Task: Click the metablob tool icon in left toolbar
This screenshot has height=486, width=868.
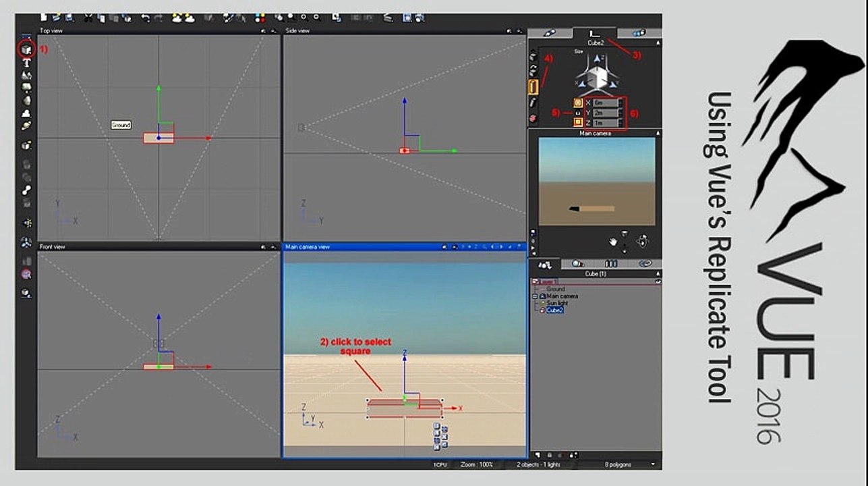Action: point(26,190)
